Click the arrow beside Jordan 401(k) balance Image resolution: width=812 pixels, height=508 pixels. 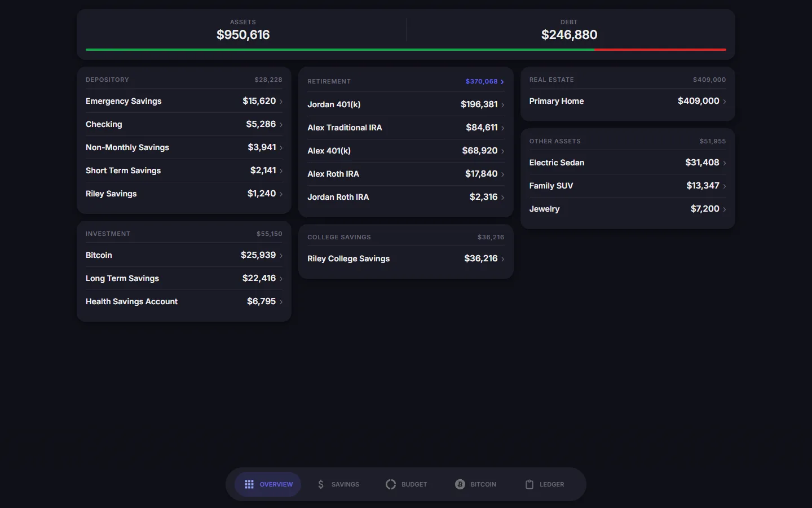tap(502, 105)
